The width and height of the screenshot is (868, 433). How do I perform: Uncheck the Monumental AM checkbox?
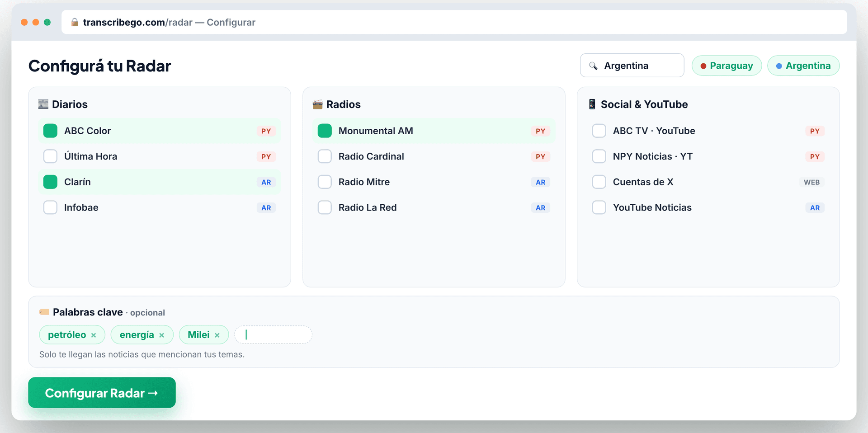tap(325, 131)
